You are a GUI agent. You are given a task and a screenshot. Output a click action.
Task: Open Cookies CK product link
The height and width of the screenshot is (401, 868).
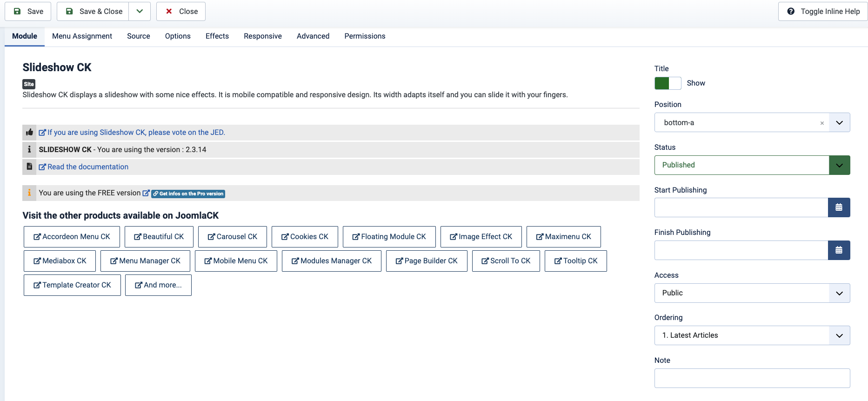(305, 237)
